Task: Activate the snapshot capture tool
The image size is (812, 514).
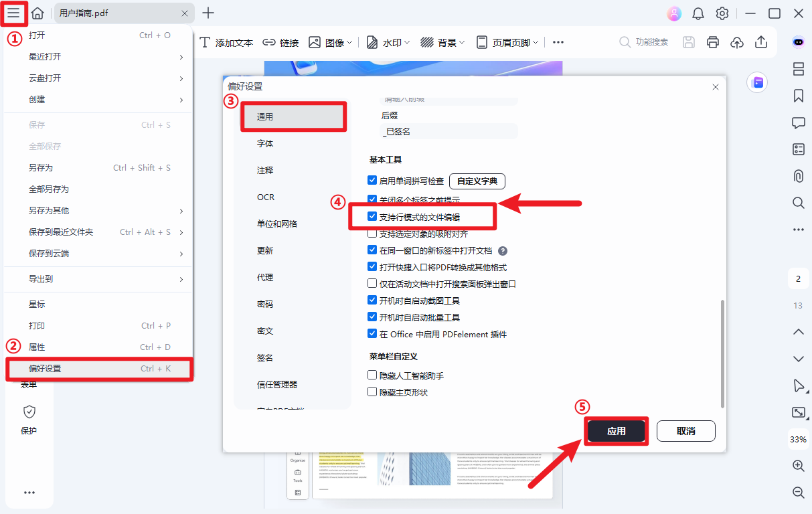Action: pos(798,412)
